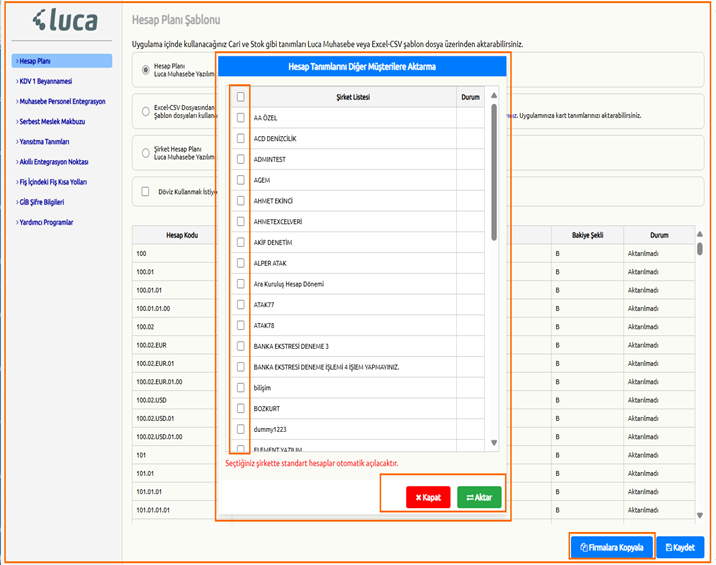Image resolution: width=716 pixels, height=565 pixels.
Task: Open GİB Şifre Bilgileri menu item
Action: coord(40,202)
